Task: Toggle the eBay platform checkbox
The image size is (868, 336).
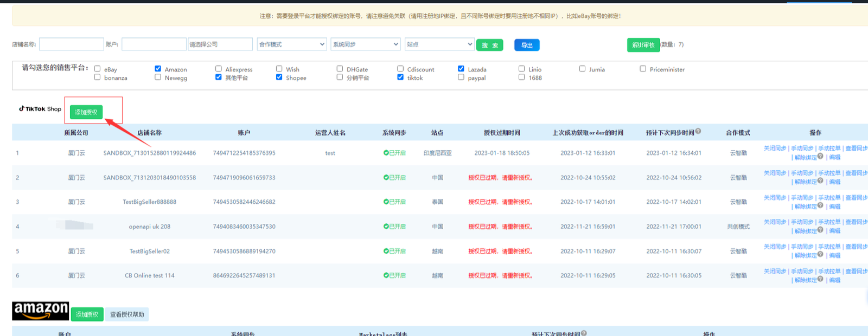Action: coord(97,69)
